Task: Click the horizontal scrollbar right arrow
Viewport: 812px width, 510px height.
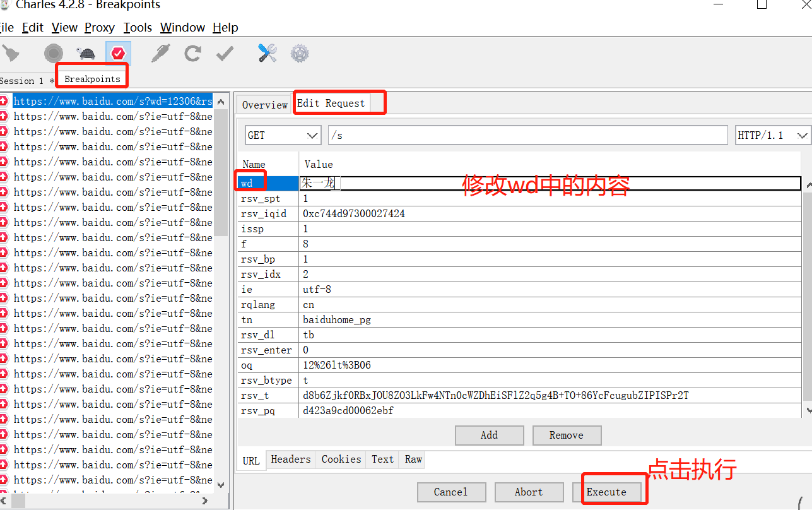Action: 205,501
